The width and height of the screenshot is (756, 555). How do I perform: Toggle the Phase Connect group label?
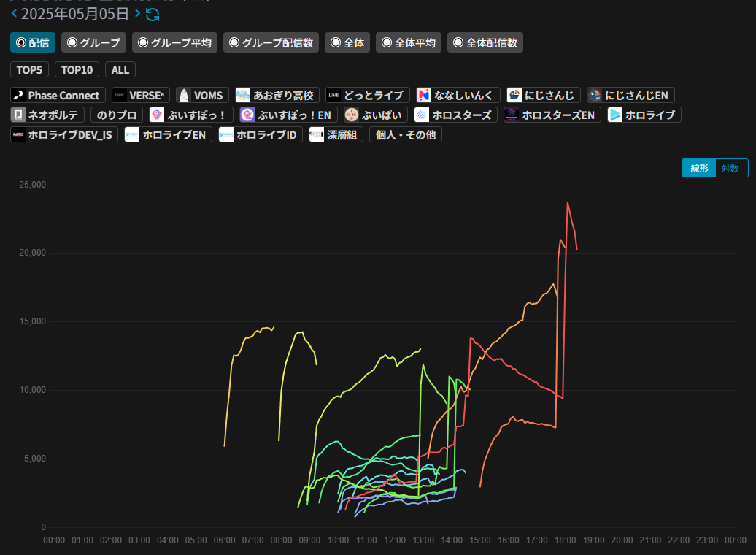point(63,95)
